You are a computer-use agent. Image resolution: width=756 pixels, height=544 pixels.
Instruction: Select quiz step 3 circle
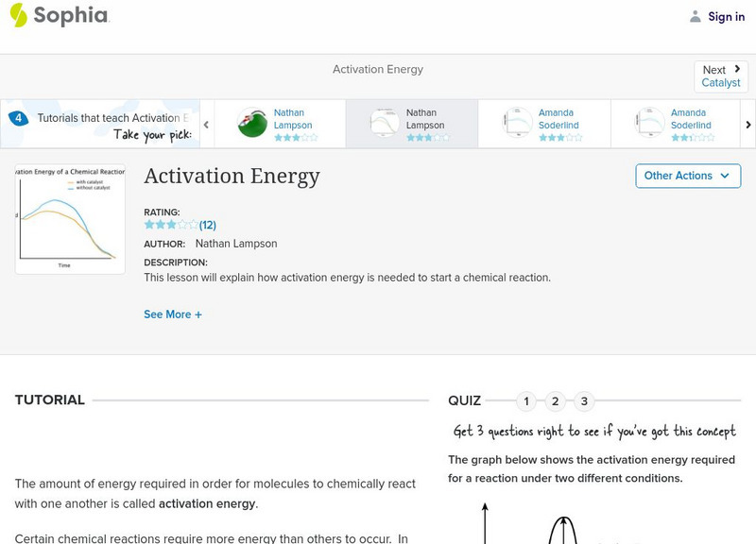586,401
